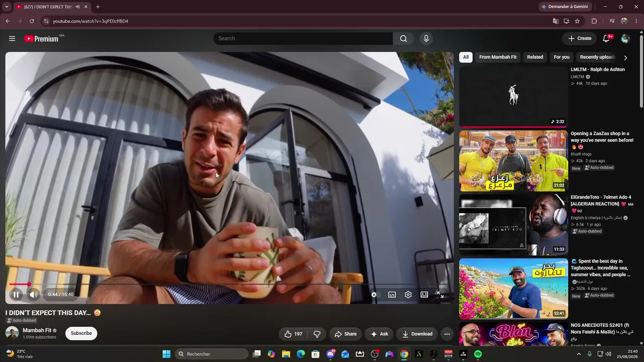View site information icon in address bar

[x=46, y=21]
